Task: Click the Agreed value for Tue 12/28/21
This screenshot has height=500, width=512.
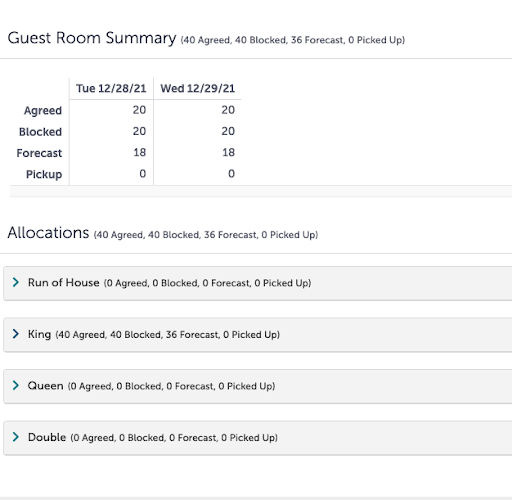Action: click(139, 110)
